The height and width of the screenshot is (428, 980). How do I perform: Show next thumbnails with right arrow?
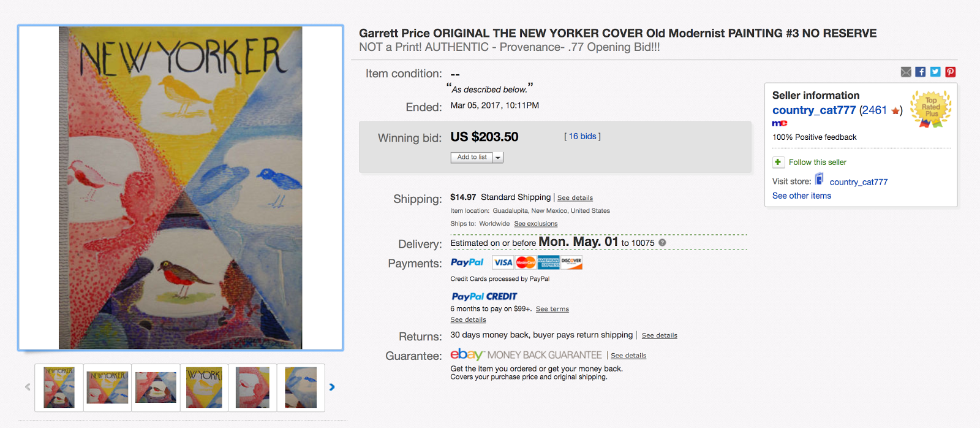tap(332, 387)
